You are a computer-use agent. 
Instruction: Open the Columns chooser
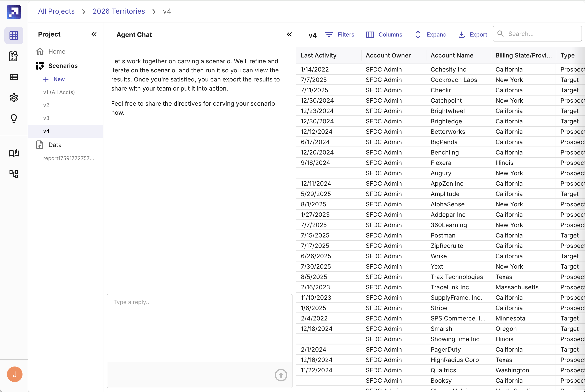pos(384,35)
